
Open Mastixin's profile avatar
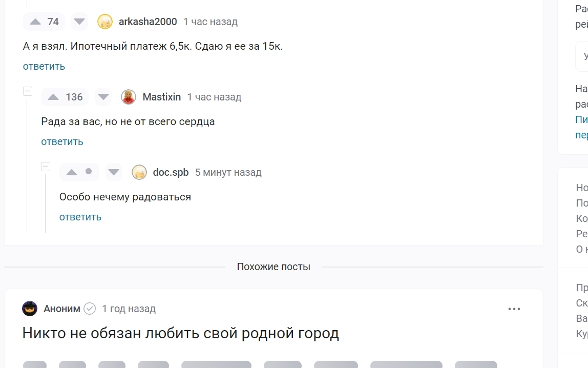[x=129, y=97]
